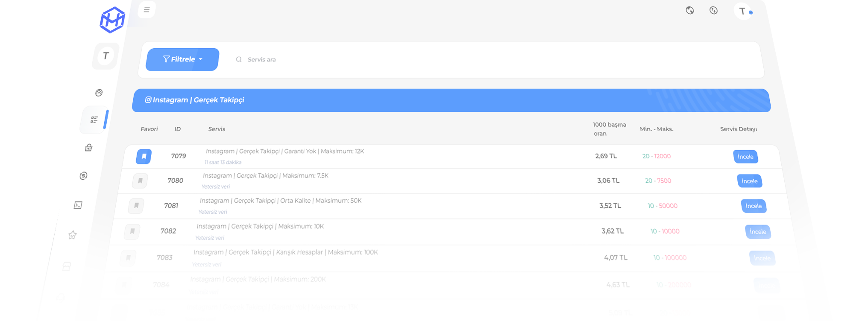Click the blue hexagon logo in the sidebar
The height and width of the screenshot is (321, 868).
pos(112,20)
